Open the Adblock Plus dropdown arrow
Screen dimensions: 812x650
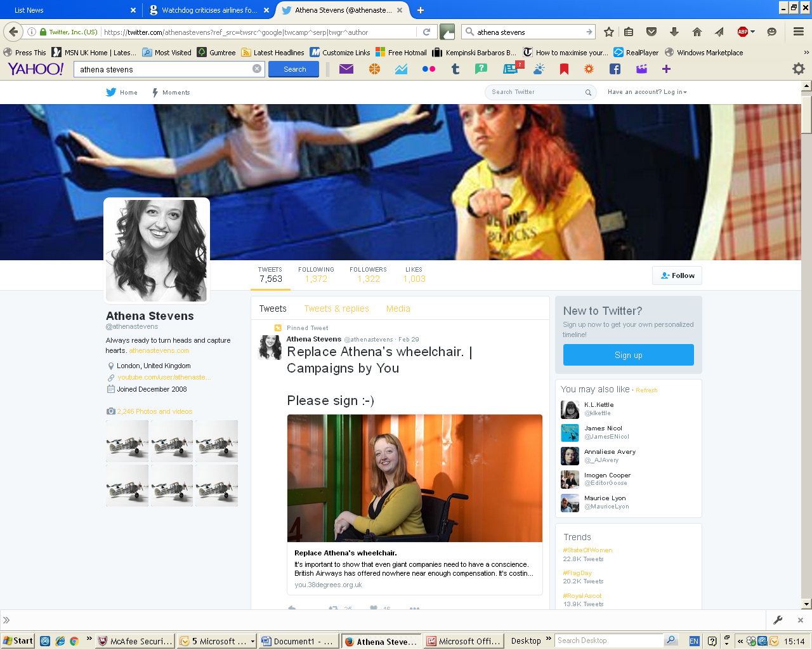[753, 32]
